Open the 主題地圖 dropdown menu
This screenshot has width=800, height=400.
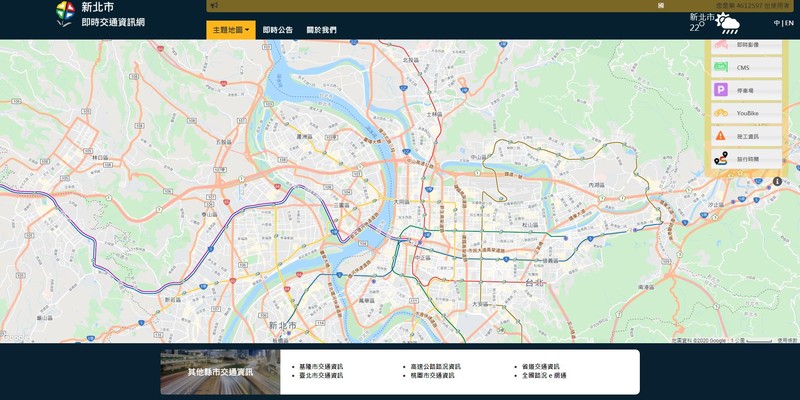tap(231, 30)
